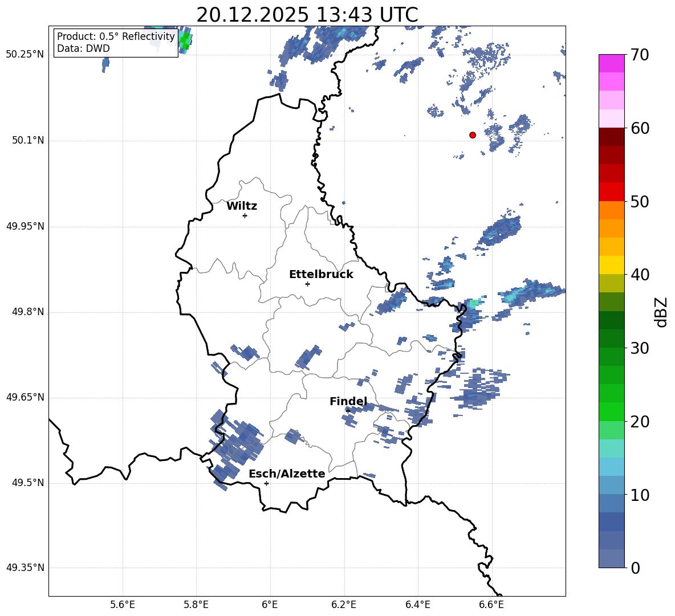The width and height of the screenshot is (675, 616).
Task: Click the 10 value on colorbar
Action: (640, 495)
